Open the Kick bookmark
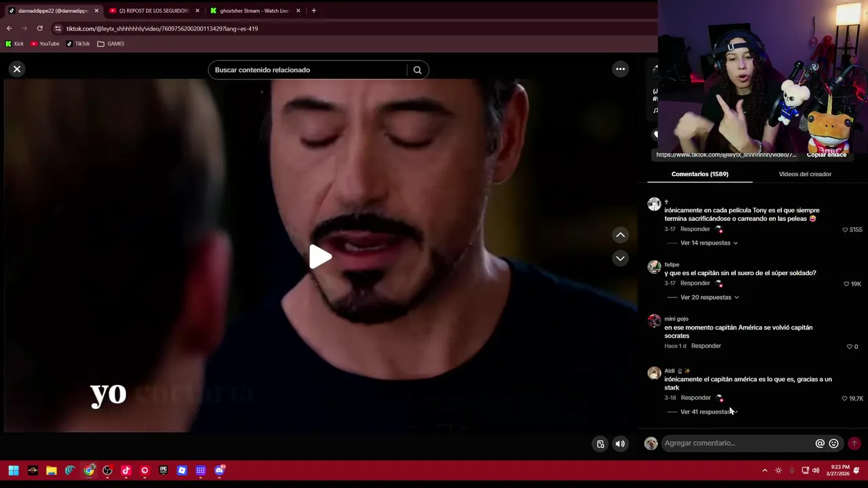Screen dimensions: 868x488 (14, 43)
